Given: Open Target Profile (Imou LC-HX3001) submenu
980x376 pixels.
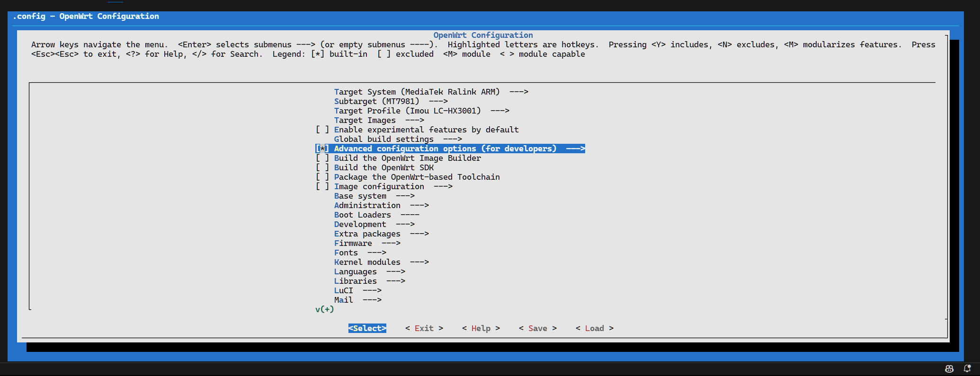Looking at the screenshot, I should coord(421,111).
